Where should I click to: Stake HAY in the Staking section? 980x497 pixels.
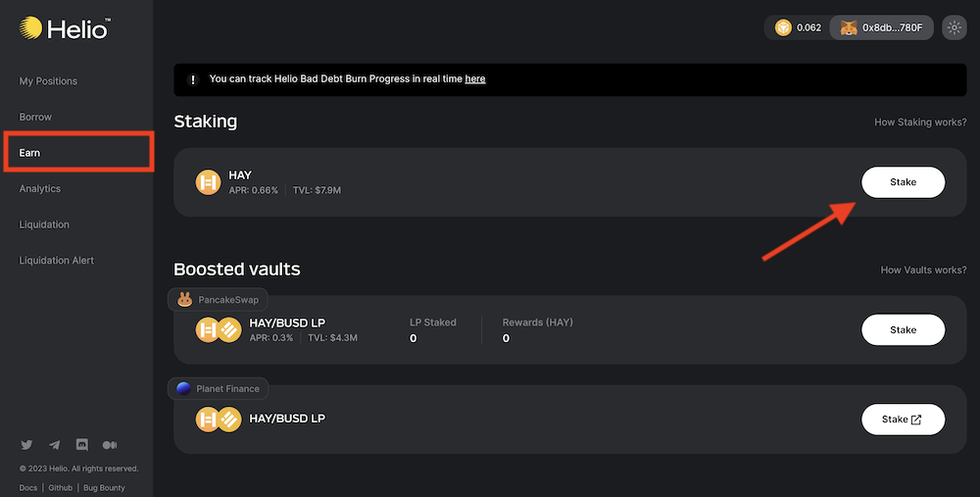[903, 182]
